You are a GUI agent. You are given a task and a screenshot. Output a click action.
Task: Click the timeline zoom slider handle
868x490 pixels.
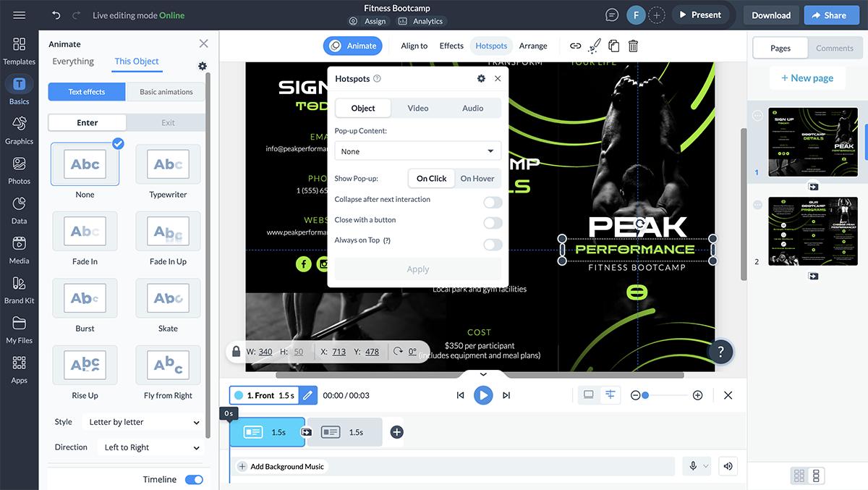tap(645, 395)
